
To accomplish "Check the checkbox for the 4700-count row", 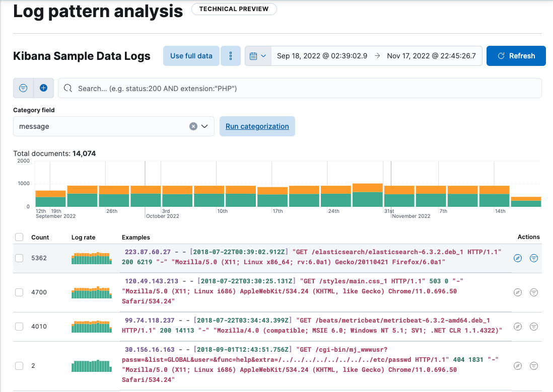I will click(19, 292).
